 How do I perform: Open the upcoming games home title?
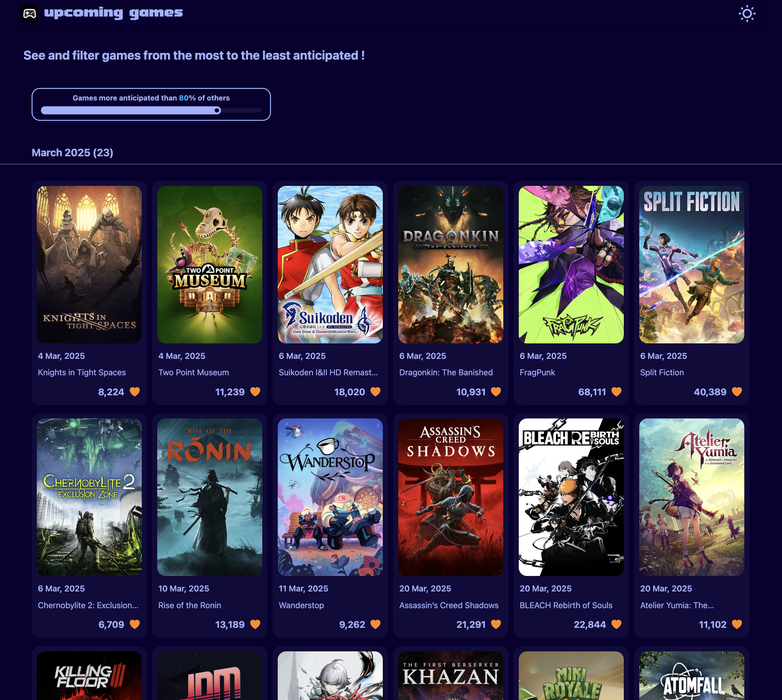click(x=113, y=13)
